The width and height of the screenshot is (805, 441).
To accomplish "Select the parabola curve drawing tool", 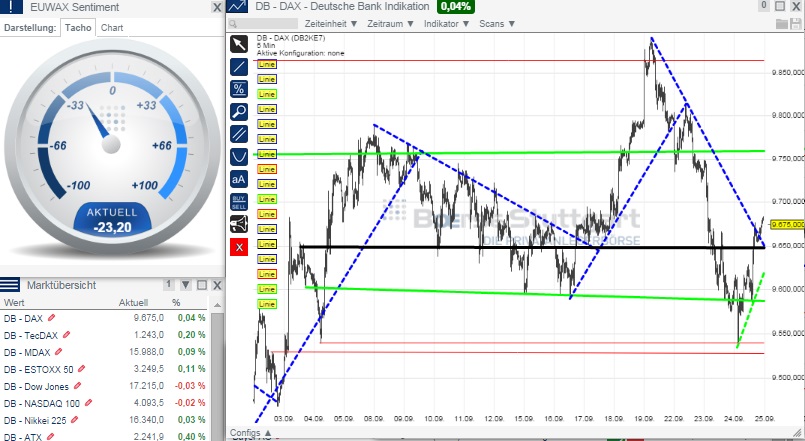I will [x=239, y=157].
